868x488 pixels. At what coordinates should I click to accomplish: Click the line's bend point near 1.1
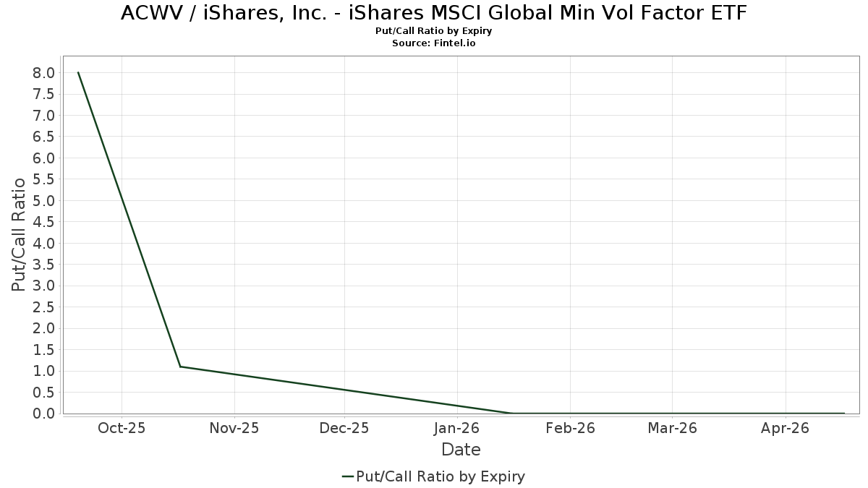point(180,367)
